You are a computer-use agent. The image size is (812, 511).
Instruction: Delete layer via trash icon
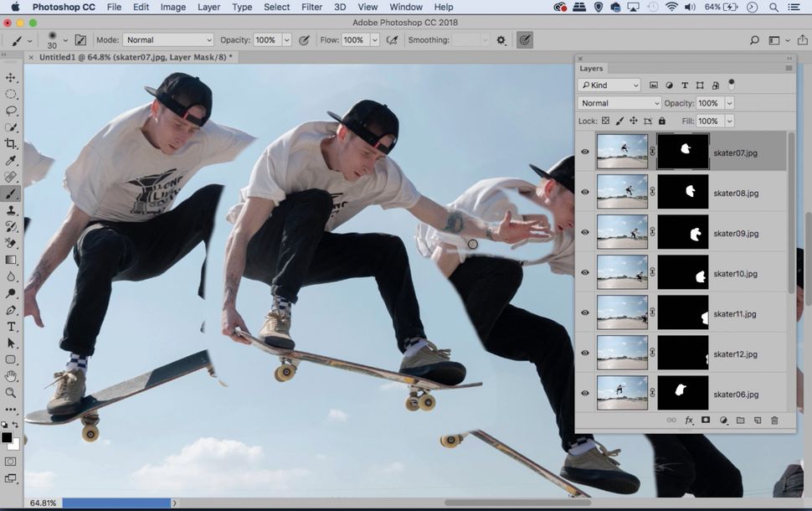(x=775, y=420)
